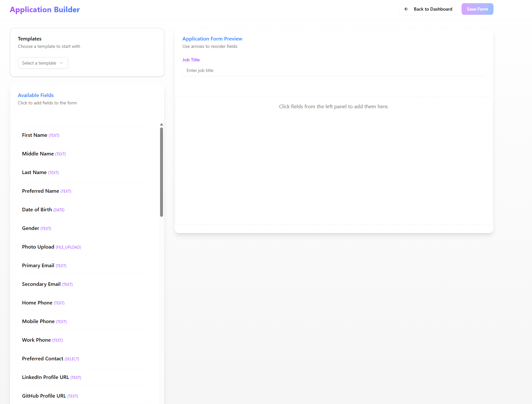This screenshot has width=532, height=404.
Task: Click the Application Builder title
Action: [x=45, y=10]
